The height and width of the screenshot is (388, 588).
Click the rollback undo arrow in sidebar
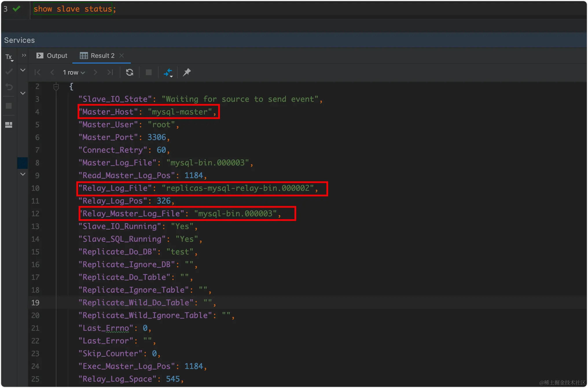pyautogui.click(x=9, y=87)
